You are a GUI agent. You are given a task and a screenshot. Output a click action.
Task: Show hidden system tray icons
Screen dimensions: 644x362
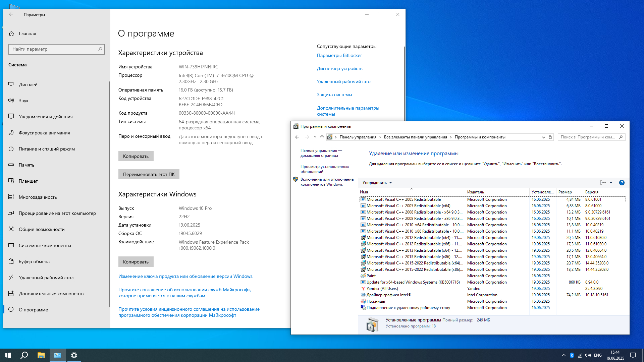click(563, 355)
